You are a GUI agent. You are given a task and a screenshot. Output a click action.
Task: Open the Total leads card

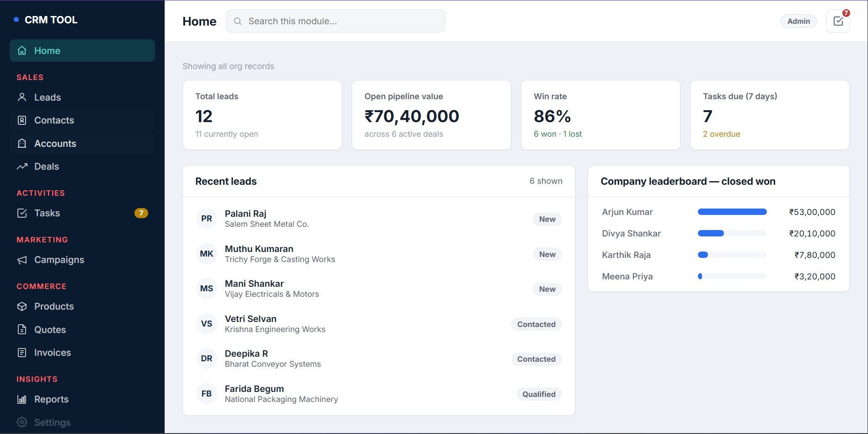point(262,115)
